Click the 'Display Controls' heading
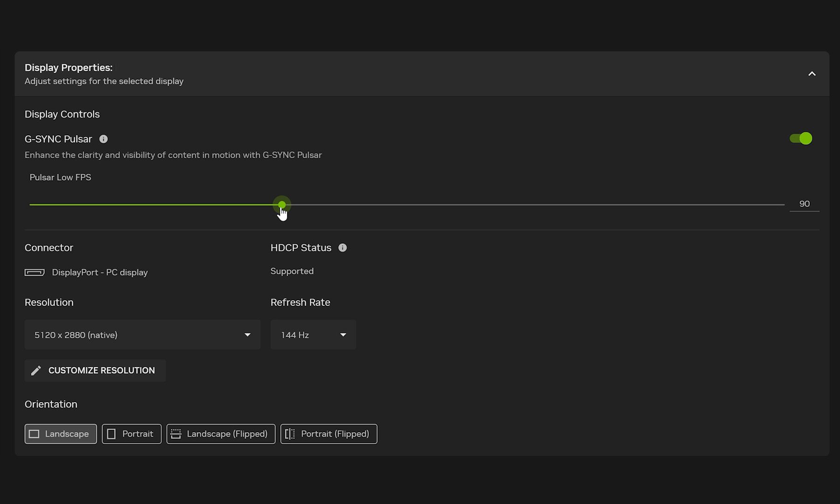 tap(62, 114)
